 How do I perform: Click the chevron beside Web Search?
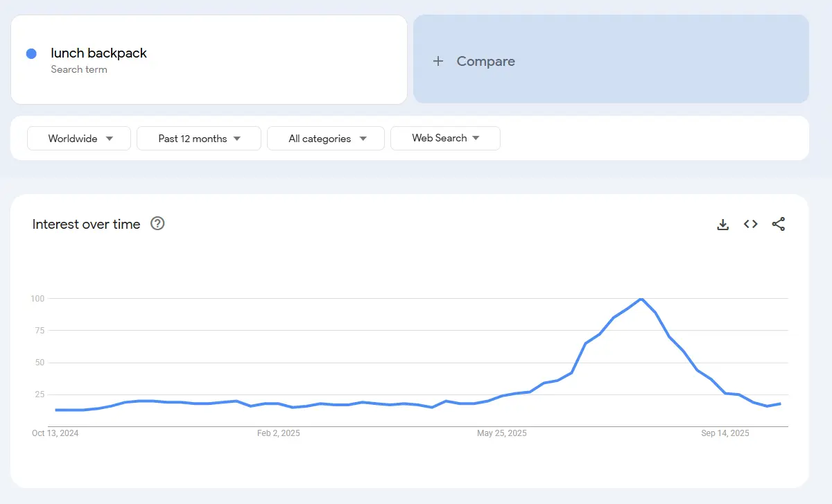pyautogui.click(x=476, y=138)
